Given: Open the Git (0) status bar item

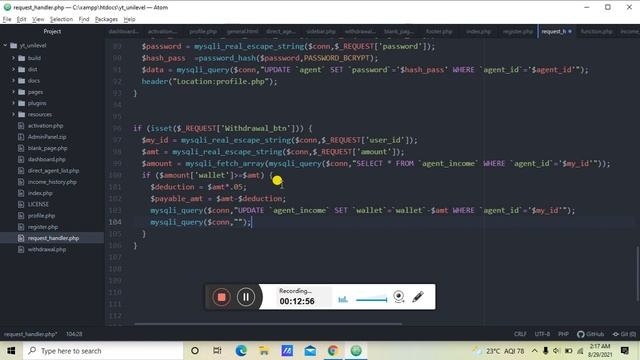Looking at the screenshot, I should pyautogui.click(x=624, y=334).
